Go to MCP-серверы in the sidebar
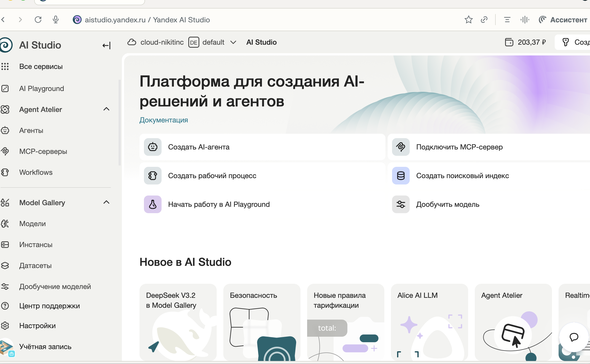Image resolution: width=590 pixels, height=364 pixels. (x=43, y=151)
